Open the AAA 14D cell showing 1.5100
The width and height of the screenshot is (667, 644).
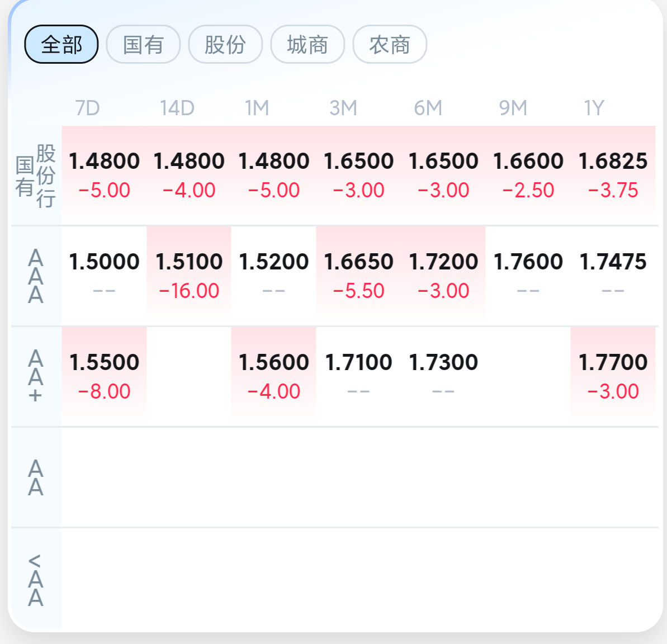[189, 276]
